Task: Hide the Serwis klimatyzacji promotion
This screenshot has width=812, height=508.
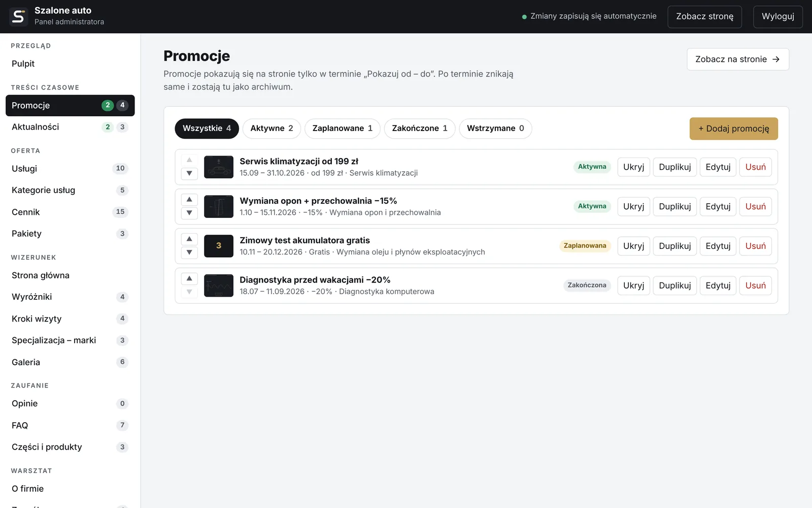Action: click(x=633, y=167)
